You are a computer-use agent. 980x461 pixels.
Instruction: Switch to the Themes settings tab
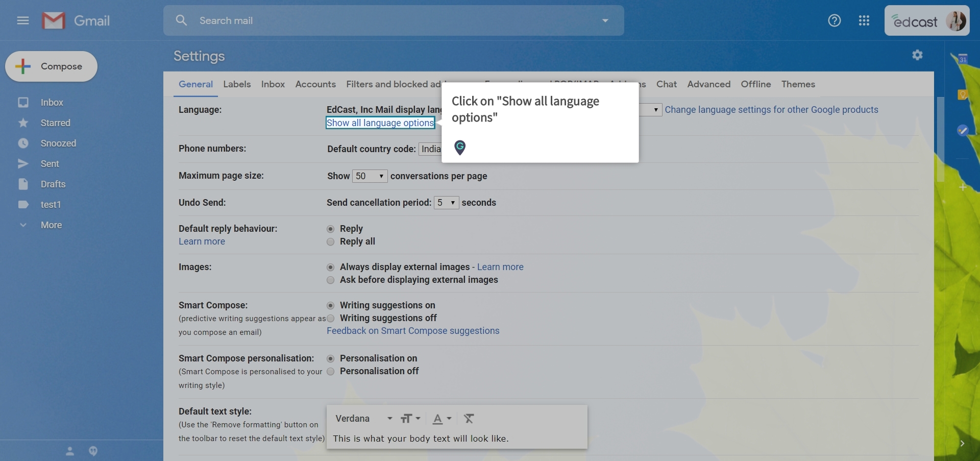pyautogui.click(x=798, y=84)
